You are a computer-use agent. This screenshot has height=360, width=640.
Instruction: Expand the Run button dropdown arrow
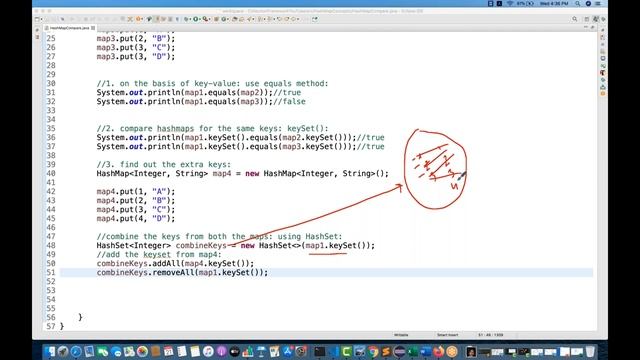pos(200,19)
